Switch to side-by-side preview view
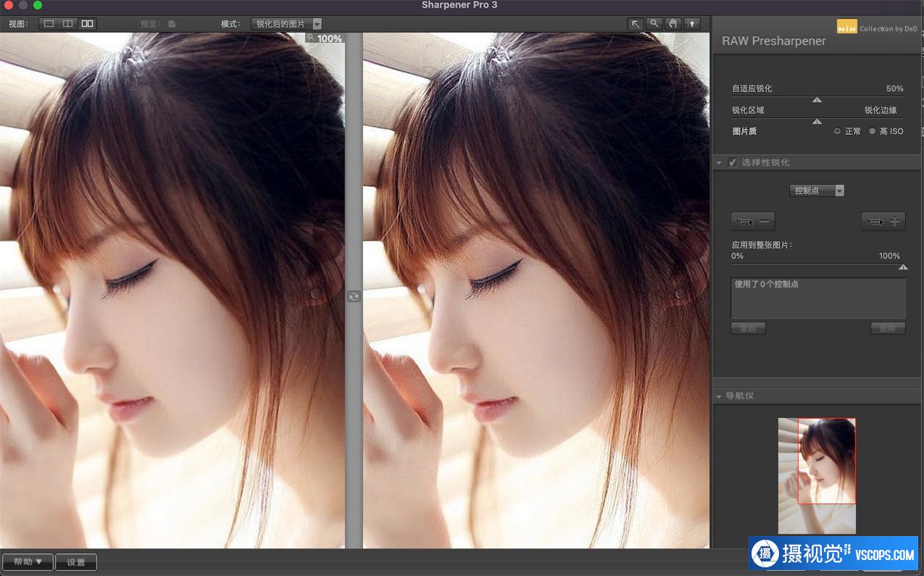The height and width of the screenshot is (576, 924). click(x=87, y=24)
